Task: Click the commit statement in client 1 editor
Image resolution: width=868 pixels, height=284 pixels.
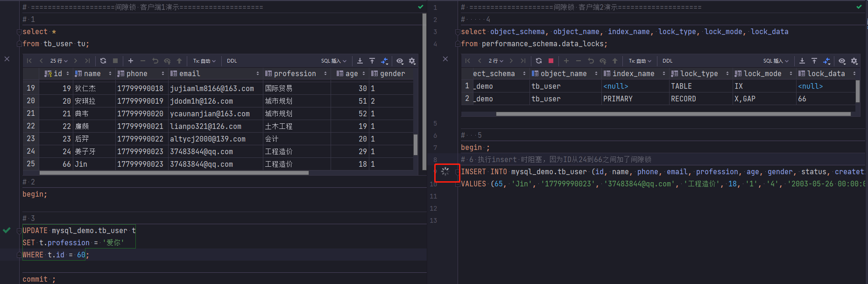Action: [39, 279]
